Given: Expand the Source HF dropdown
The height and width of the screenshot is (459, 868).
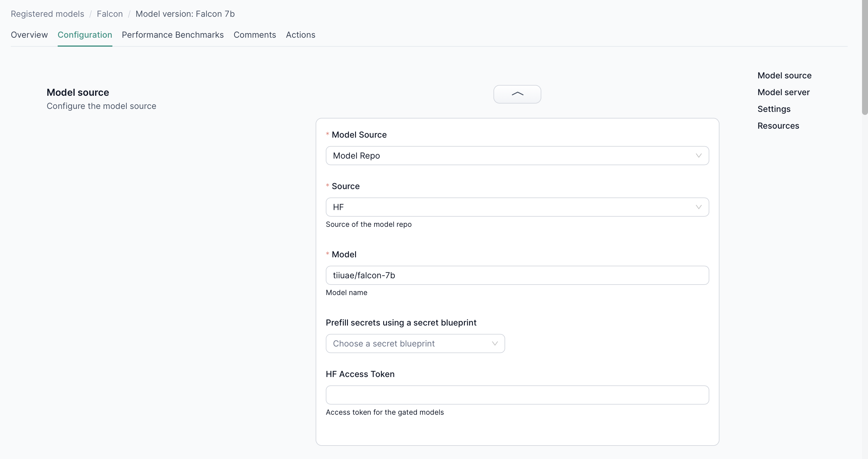Looking at the screenshot, I should pos(698,207).
